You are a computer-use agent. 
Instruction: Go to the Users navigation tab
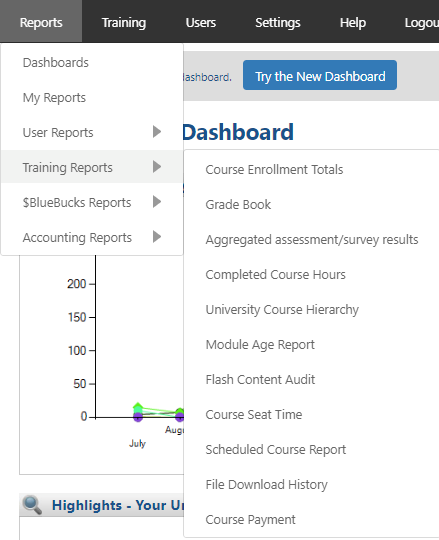click(x=201, y=22)
